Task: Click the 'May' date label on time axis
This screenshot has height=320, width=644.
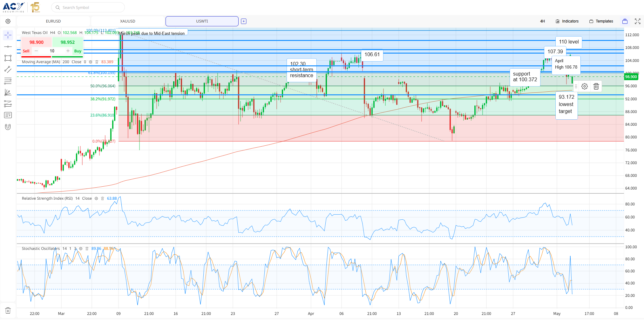Action: pyautogui.click(x=557, y=314)
